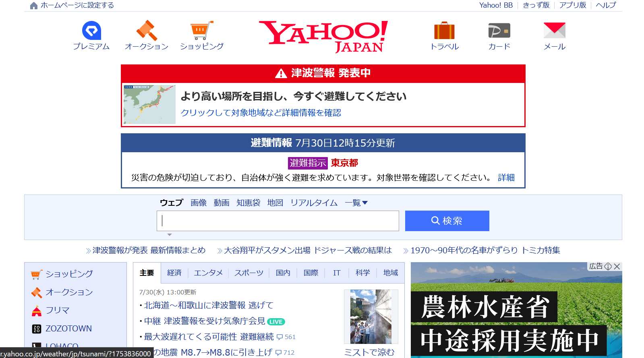Click the home icon beside ホームページに設定する
The height and width of the screenshot is (358, 644).
click(34, 5)
